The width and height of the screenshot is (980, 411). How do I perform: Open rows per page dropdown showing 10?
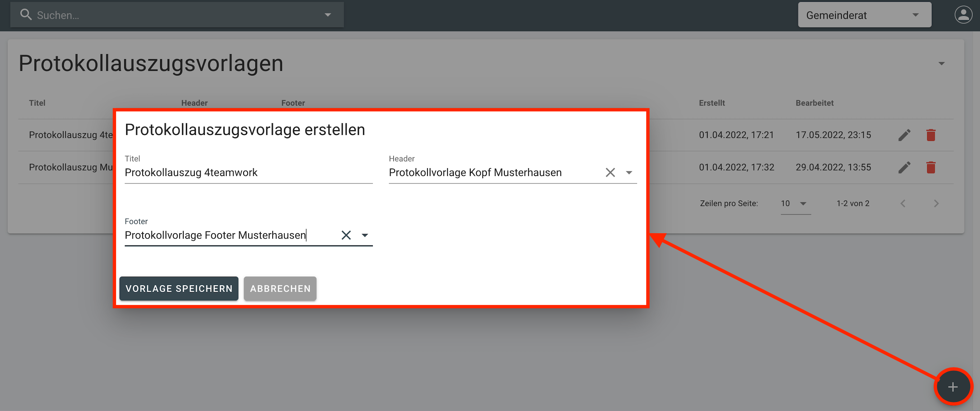click(x=795, y=204)
